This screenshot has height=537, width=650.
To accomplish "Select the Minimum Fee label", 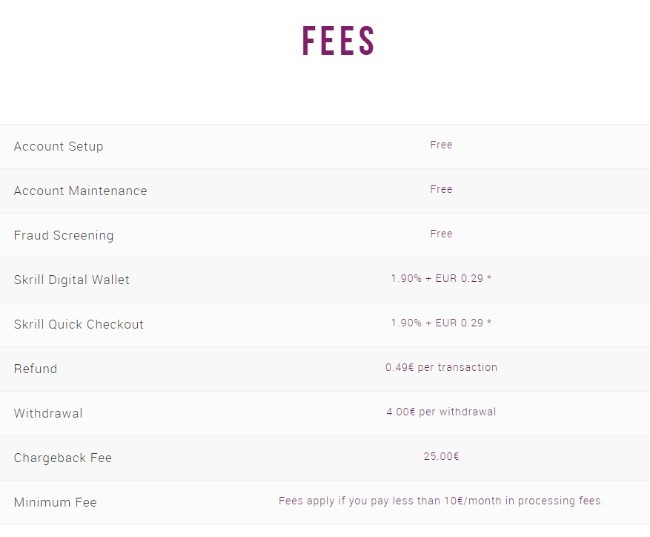I will (55, 503).
